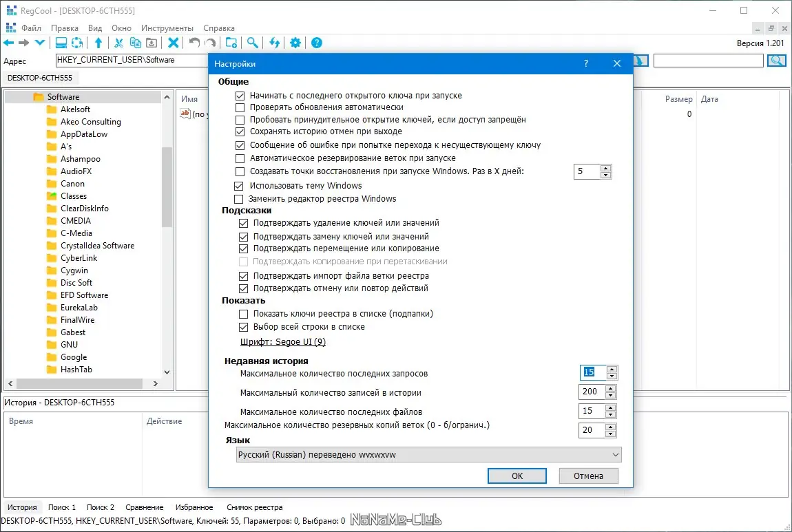Select the Classes key with green folder icon
Screen dimensions: 792x532
73,196
